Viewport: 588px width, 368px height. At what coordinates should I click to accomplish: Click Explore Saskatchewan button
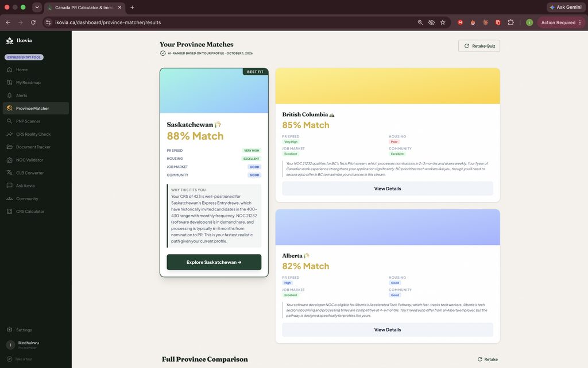(214, 262)
